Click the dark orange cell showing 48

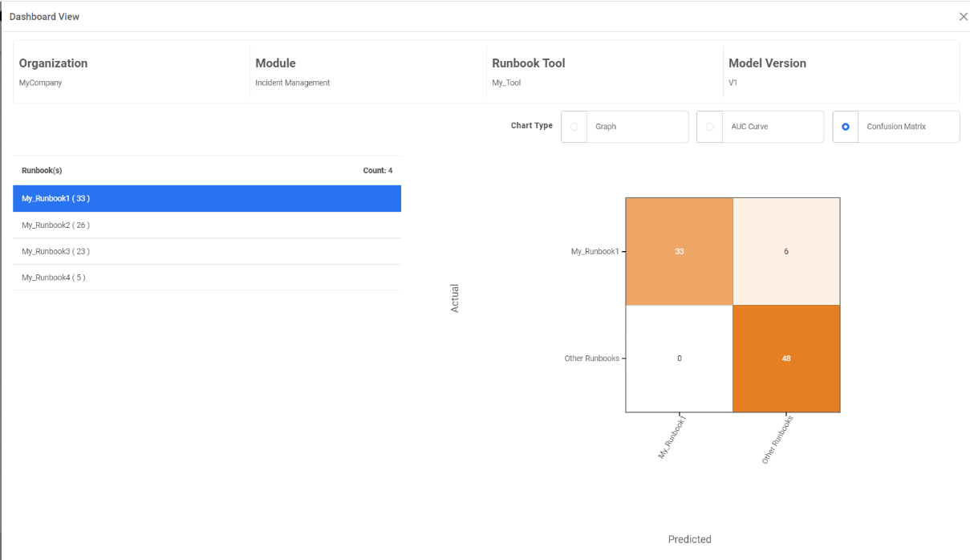pyautogui.click(x=786, y=359)
